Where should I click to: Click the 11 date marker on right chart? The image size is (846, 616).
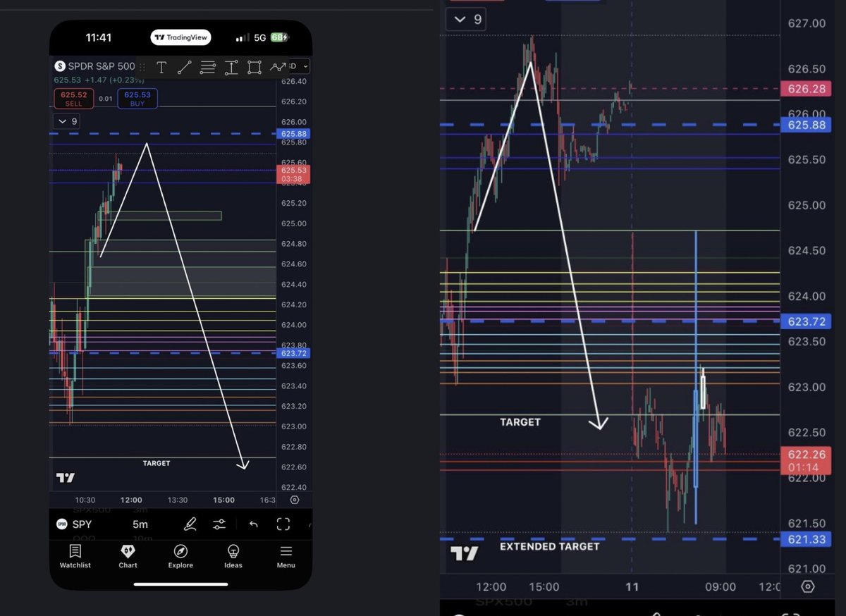[x=632, y=586]
